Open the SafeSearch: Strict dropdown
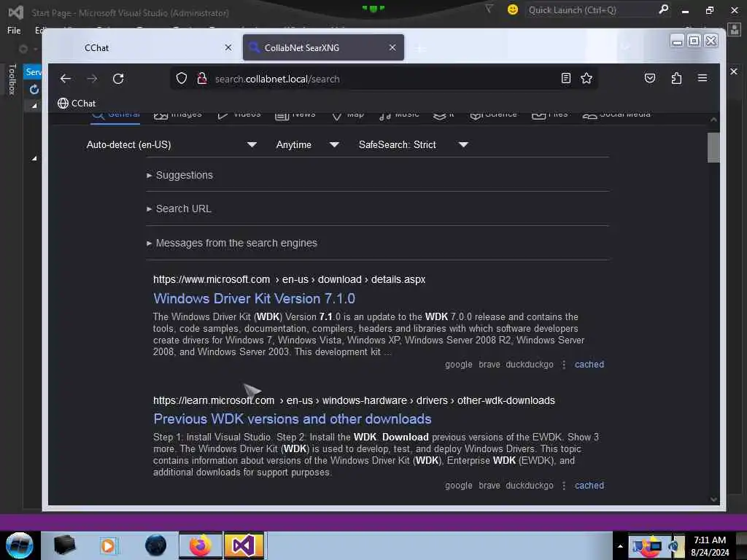 pos(413,145)
